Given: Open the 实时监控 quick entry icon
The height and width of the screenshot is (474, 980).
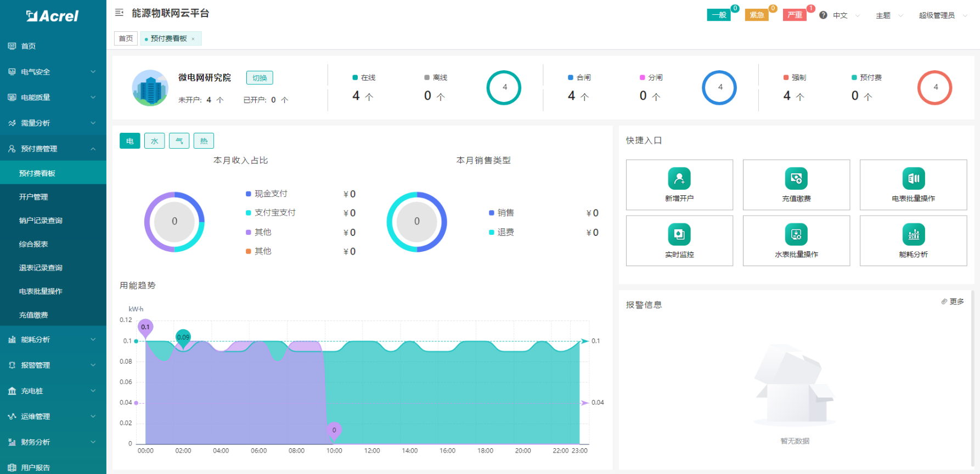Looking at the screenshot, I should click(x=679, y=235).
